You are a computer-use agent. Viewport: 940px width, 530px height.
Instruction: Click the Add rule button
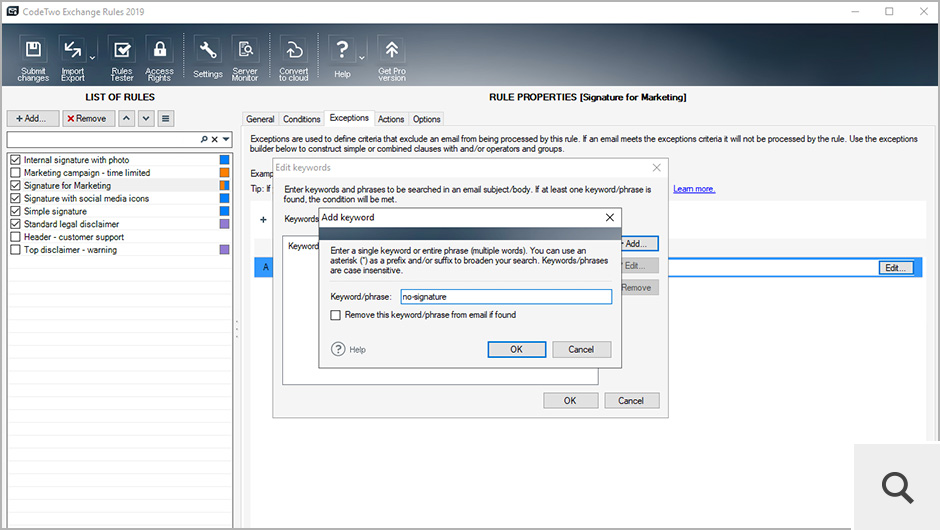click(x=33, y=119)
